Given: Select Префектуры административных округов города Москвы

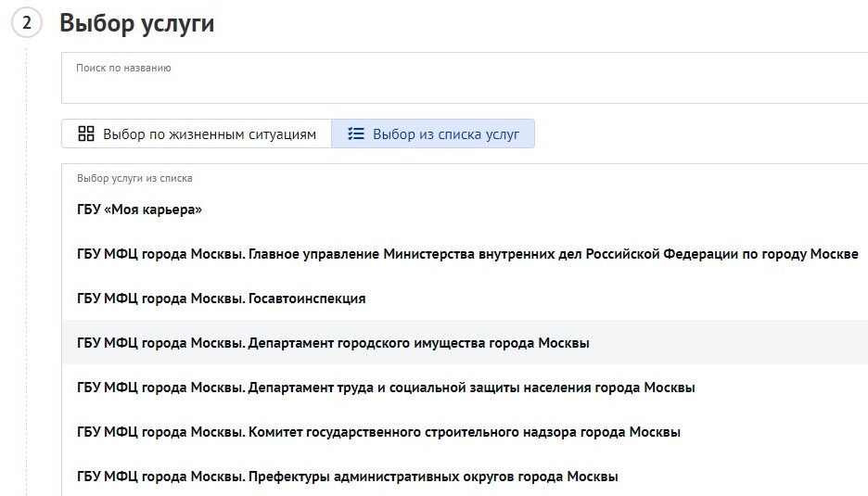Looking at the screenshot, I should click(x=465, y=476).
